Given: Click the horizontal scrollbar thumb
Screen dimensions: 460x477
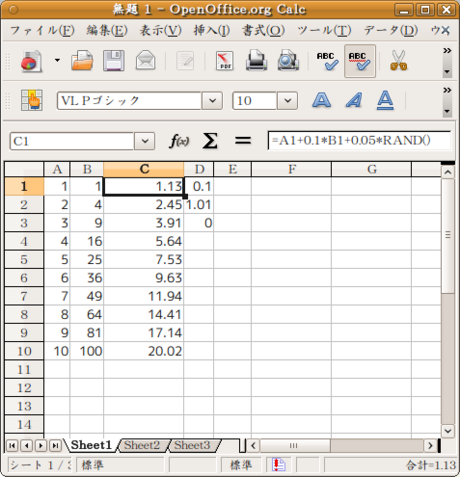Looking at the screenshot, I should (x=295, y=446).
